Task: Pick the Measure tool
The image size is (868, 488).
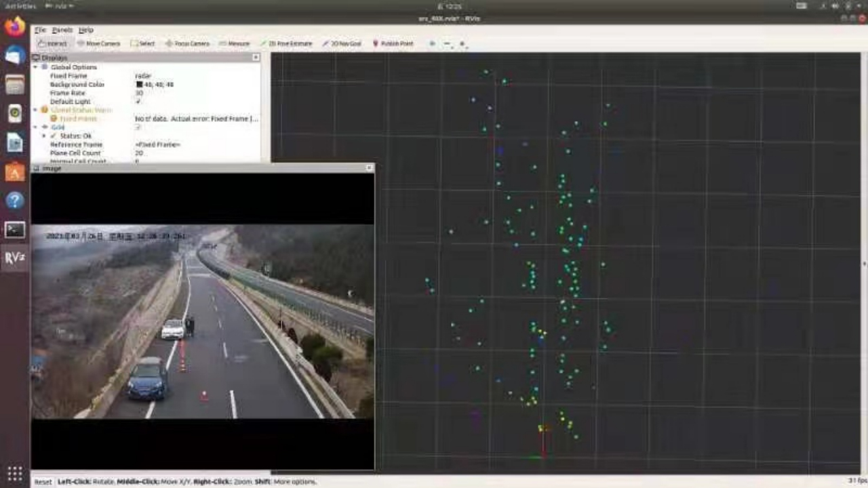Action: tap(235, 43)
